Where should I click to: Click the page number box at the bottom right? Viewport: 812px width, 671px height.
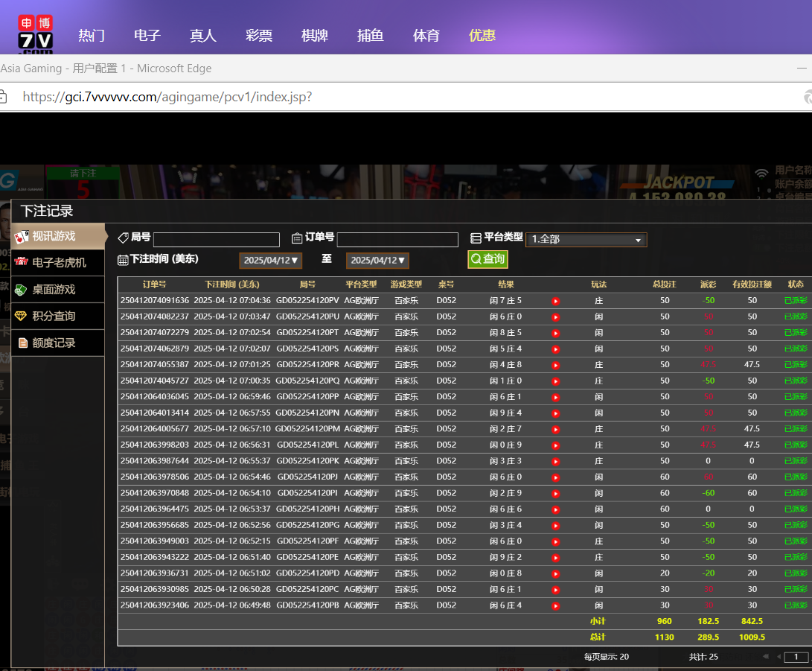[796, 657]
